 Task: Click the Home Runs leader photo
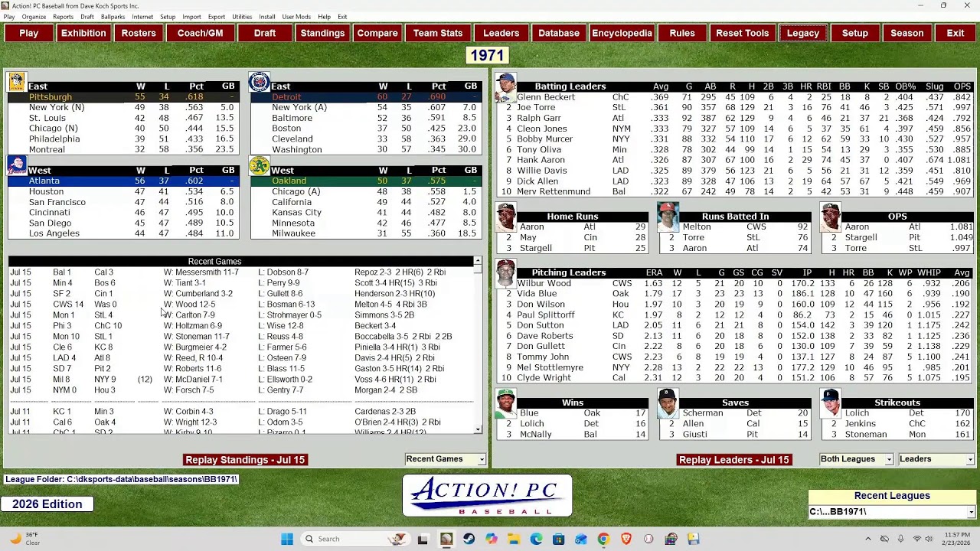click(x=506, y=217)
